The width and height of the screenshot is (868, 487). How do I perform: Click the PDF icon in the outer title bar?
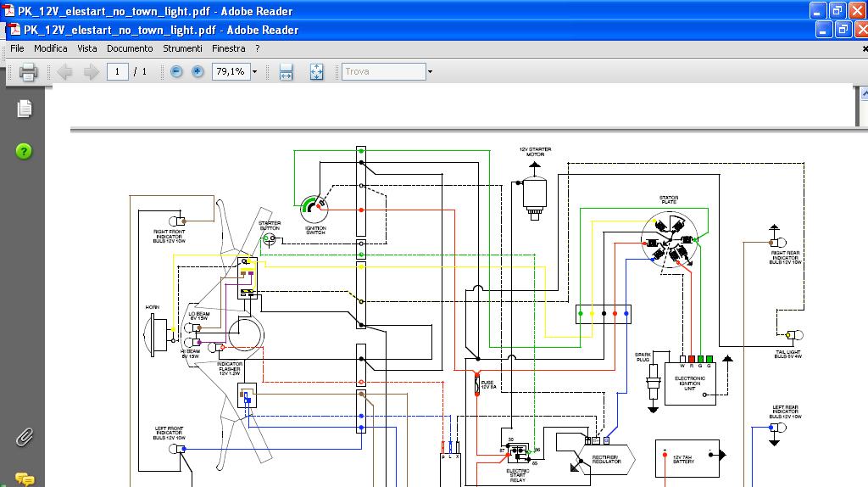click(x=8, y=10)
